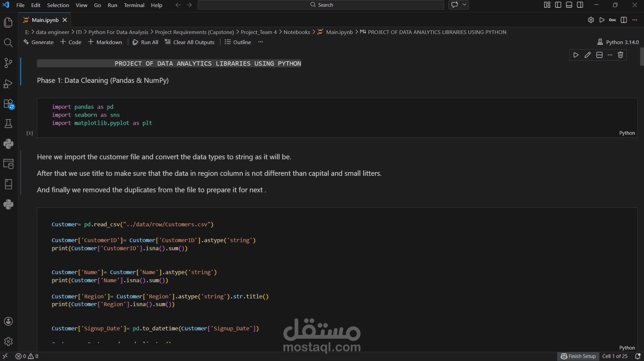Open the Explorer view in activity bar
This screenshot has height=361, width=644.
coord(8,23)
